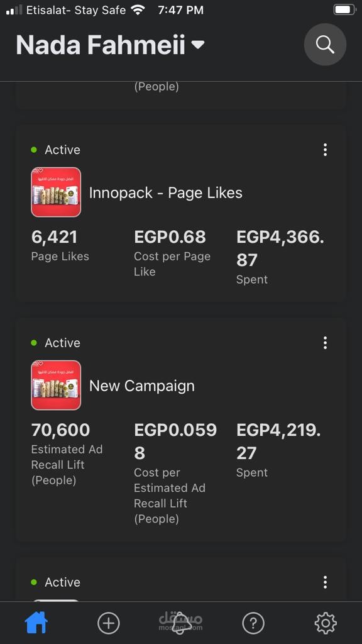Open three-dot menu for New Campaign
Viewport: 362px width, 644px height.
(325, 343)
